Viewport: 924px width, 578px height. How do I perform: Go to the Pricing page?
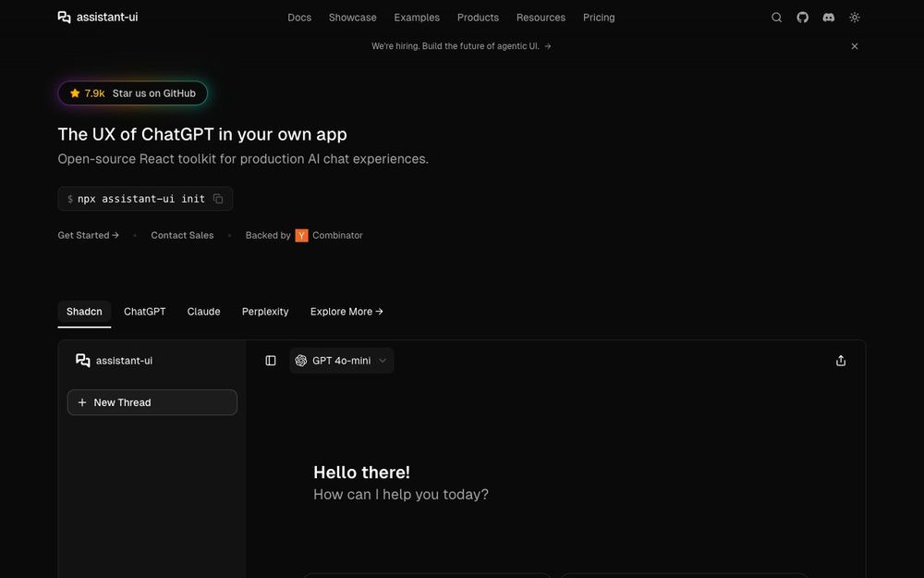tap(599, 18)
